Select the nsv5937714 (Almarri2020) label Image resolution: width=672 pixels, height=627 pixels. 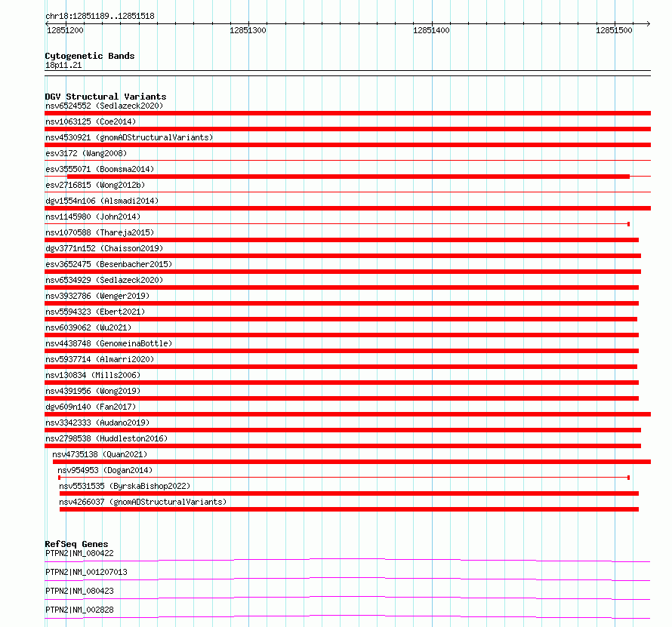click(x=100, y=359)
